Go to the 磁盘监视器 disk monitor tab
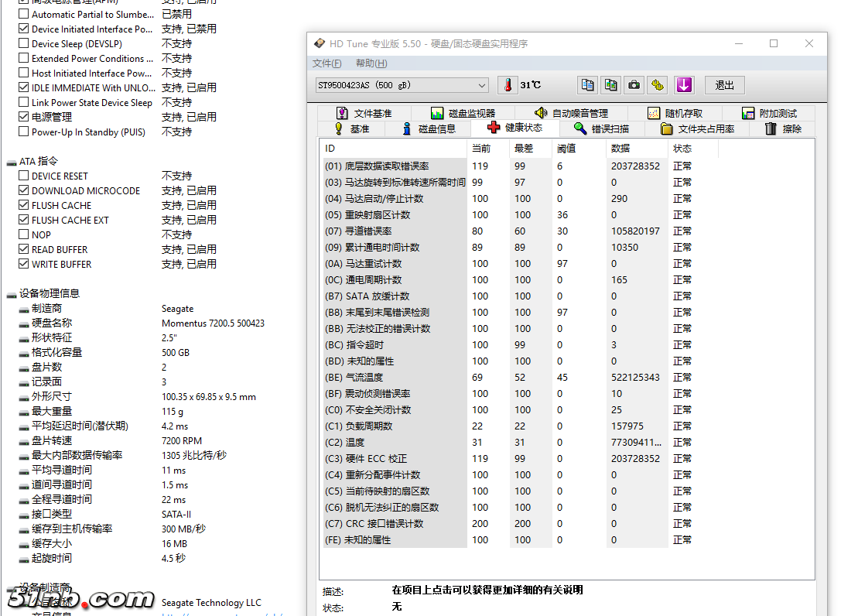 (x=463, y=113)
